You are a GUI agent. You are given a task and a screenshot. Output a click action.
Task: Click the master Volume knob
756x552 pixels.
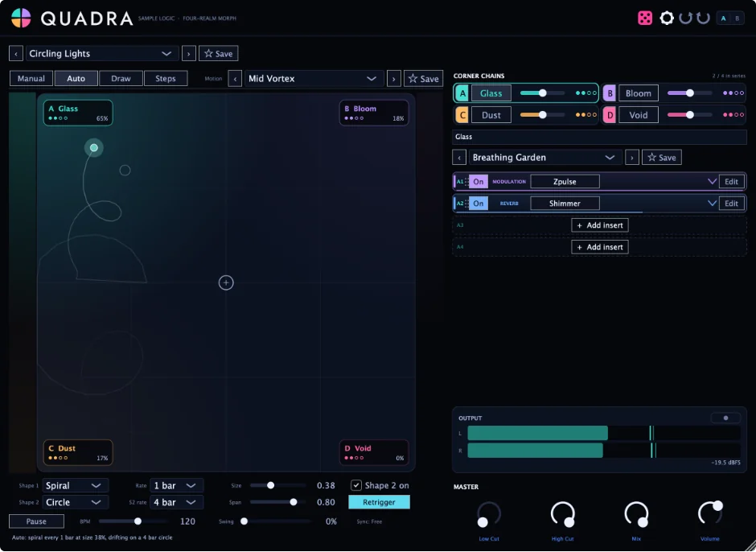[x=710, y=514]
